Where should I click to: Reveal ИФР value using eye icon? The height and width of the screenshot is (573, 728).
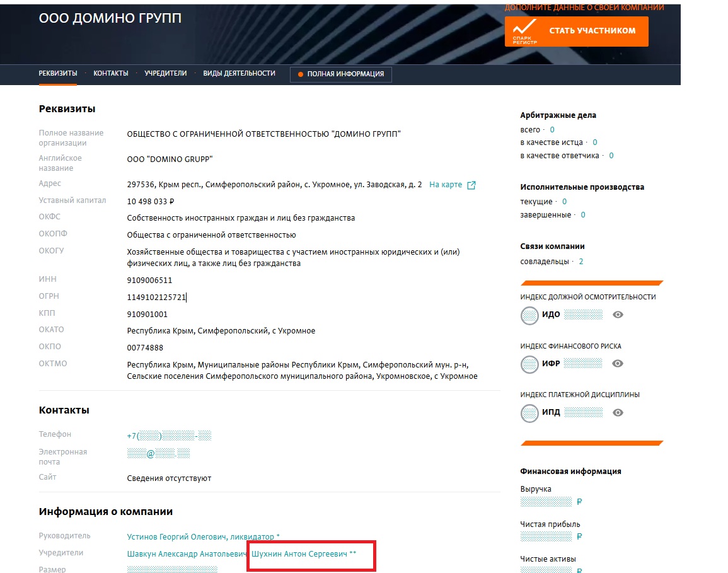click(618, 364)
